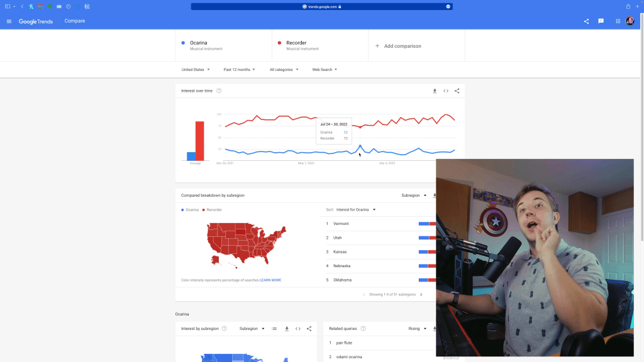Share the Interest over time chart
The width and height of the screenshot is (644, 362).
pos(457,91)
